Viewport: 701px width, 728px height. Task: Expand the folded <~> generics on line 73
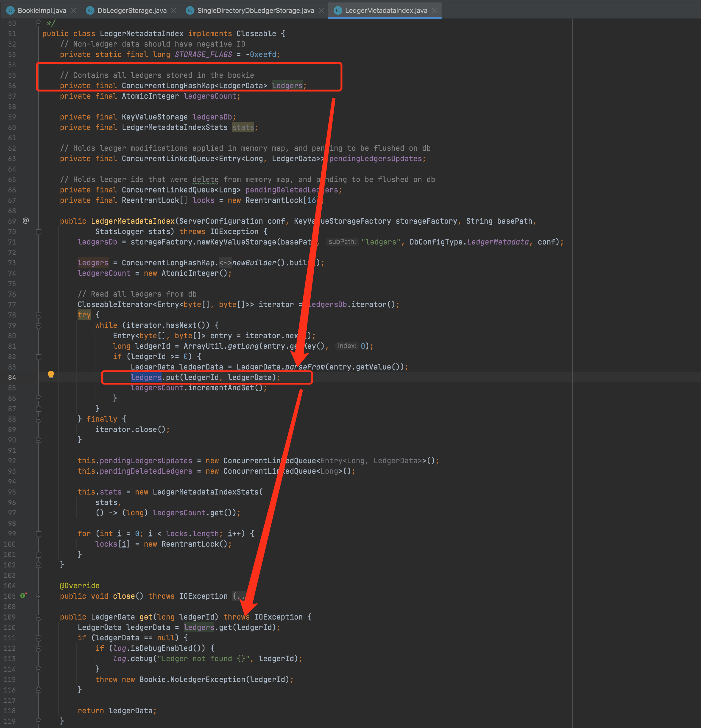(x=225, y=263)
